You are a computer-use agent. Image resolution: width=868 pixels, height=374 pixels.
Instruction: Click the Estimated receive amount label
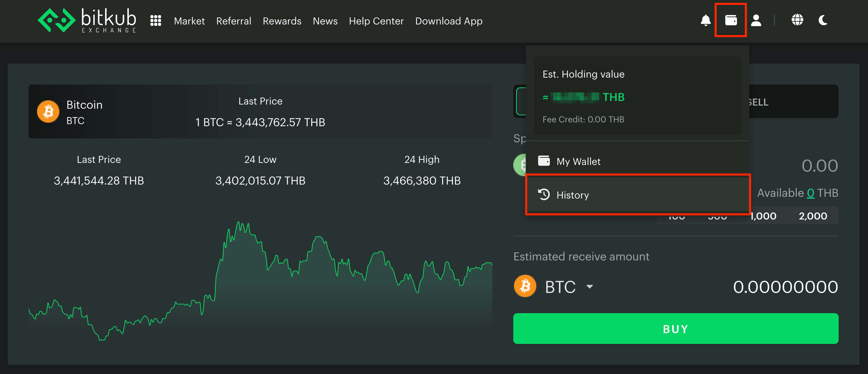click(581, 256)
